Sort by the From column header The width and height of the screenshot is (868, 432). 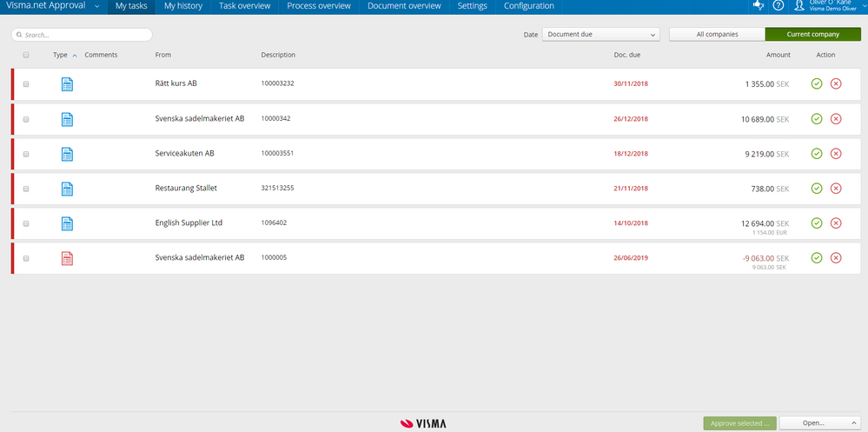162,55
